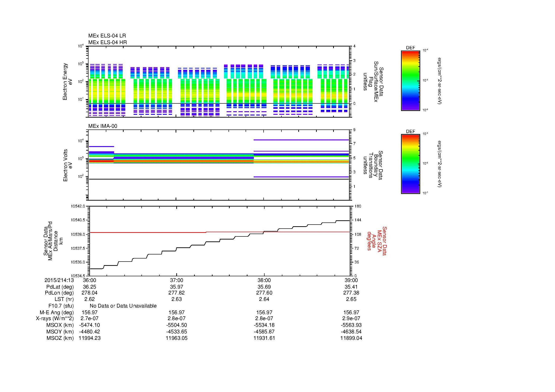Click the '2015/214:13' date label
555x392 pixels.
point(59,280)
